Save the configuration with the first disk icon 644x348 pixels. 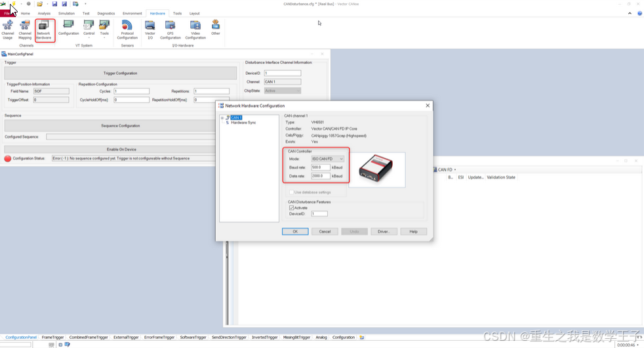(54, 4)
